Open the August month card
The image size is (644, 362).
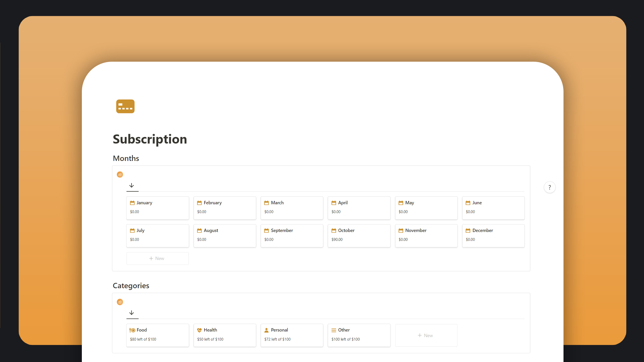tap(224, 235)
